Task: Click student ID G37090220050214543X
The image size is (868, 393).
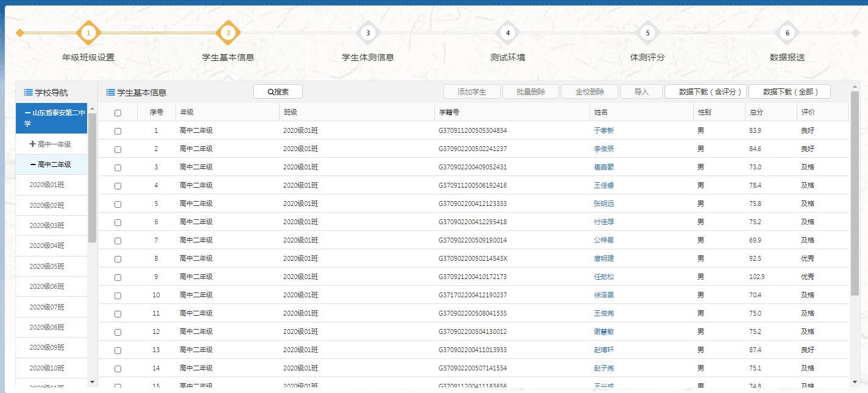Action: [473, 258]
